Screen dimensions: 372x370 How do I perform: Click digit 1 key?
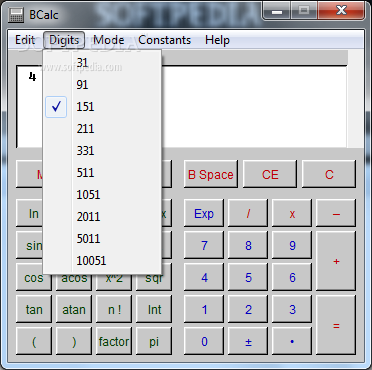[204, 309]
